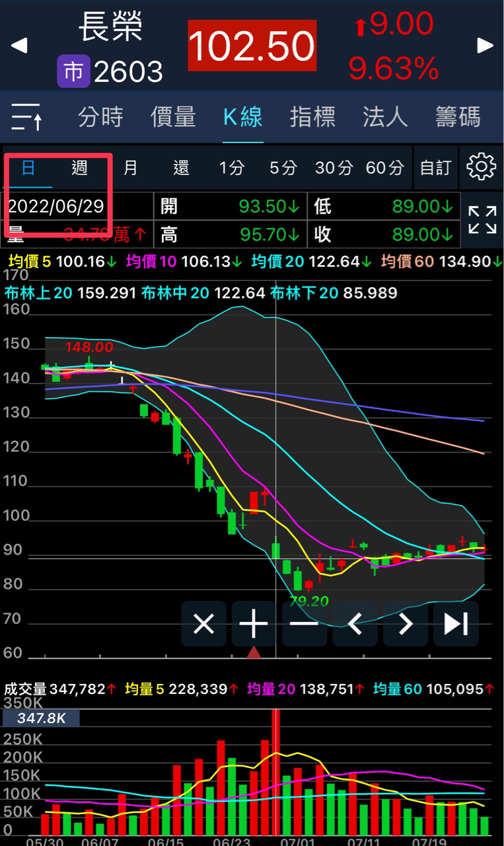The width and height of the screenshot is (504, 846).
Task: Tap 布林中 20 Bollinger label
Action: pos(203,293)
